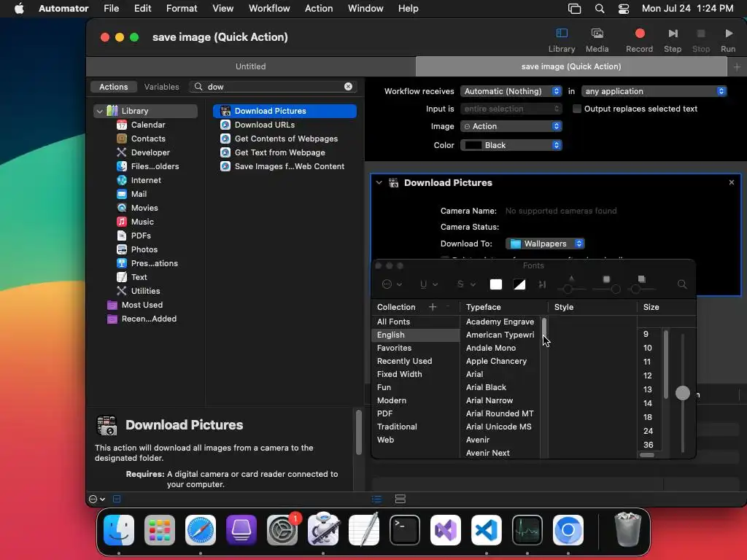The width and height of the screenshot is (747, 560).
Task: Toggle the description panel button
Action: (x=117, y=499)
